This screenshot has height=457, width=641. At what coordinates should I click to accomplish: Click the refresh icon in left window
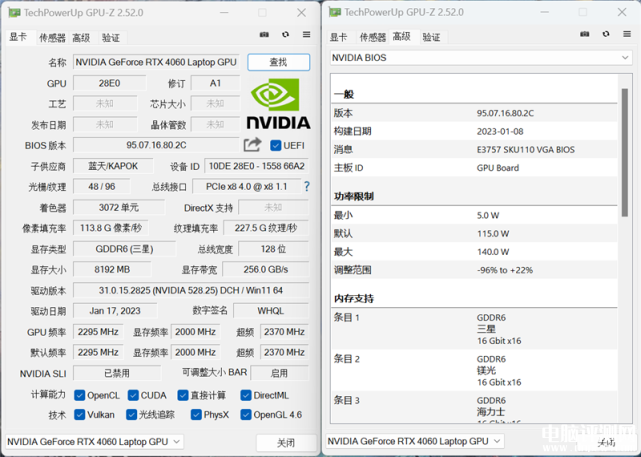tap(285, 35)
